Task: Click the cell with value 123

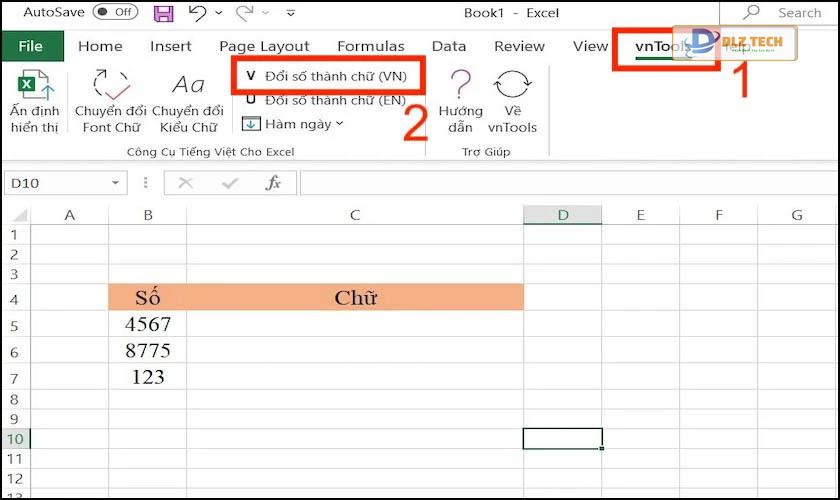Action: [x=148, y=377]
